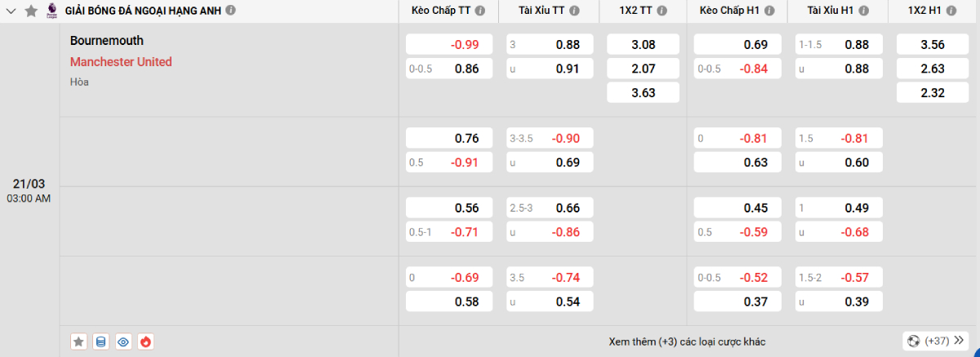Screen dimensions: 980x357
Task: Open the stacked coins statistics icon
Action: [x=100, y=341]
